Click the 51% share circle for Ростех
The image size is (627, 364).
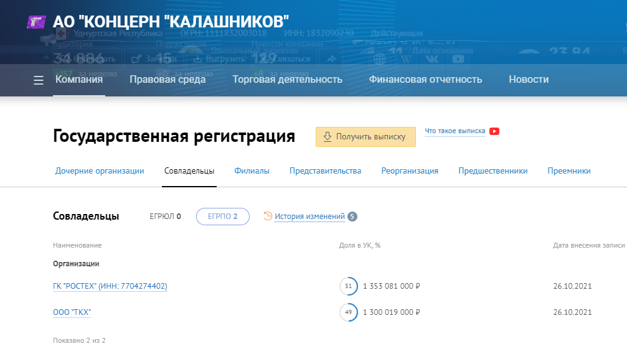[348, 286]
